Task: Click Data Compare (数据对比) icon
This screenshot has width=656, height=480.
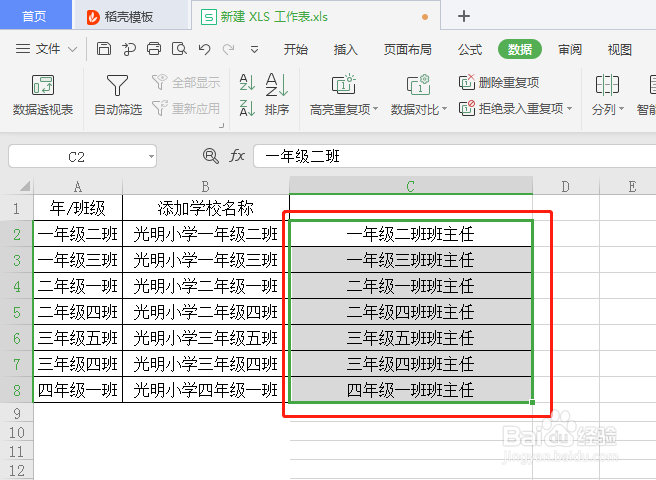Action: tap(418, 85)
